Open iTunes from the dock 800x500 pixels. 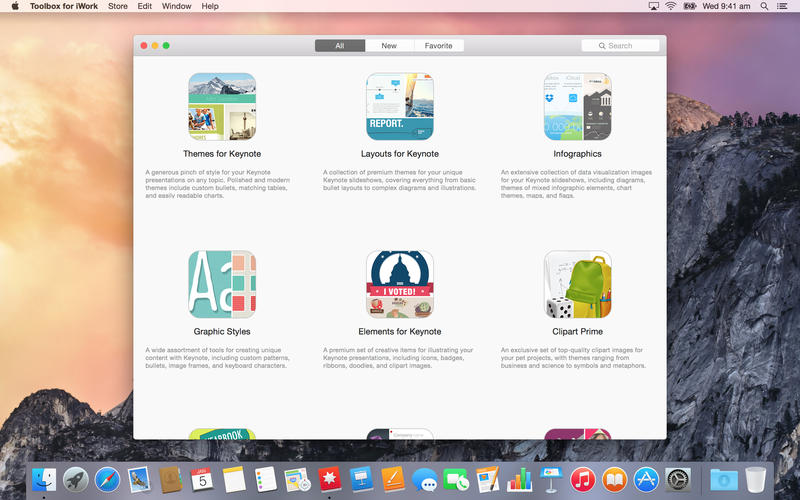[582, 480]
